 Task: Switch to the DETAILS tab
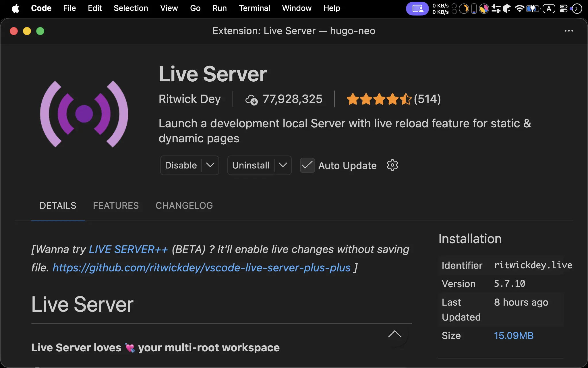tap(58, 206)
